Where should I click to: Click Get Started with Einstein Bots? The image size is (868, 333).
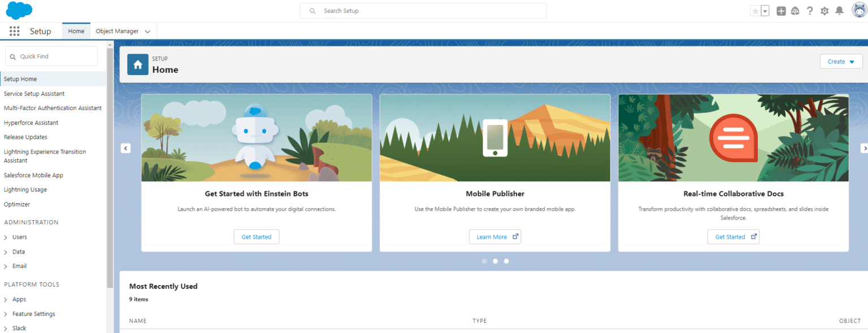click(x=257, y=236)
